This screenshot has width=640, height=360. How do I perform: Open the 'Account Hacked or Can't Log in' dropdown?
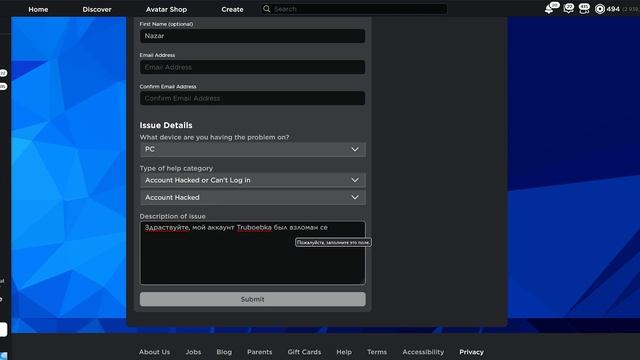(253, 180)
